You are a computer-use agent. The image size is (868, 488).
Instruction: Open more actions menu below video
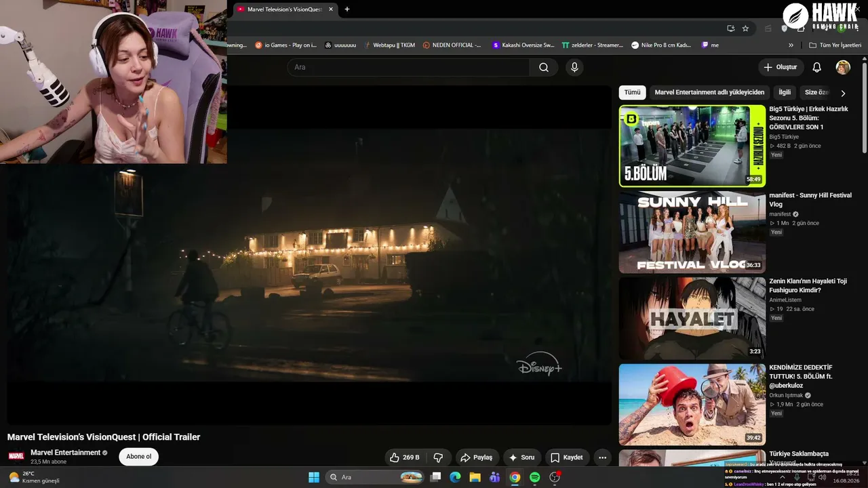tap(602, 457)
